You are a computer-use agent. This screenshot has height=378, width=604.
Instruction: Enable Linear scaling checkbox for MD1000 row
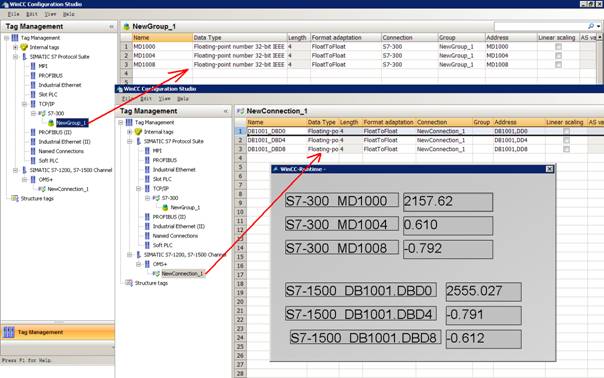tap(558, 47)
